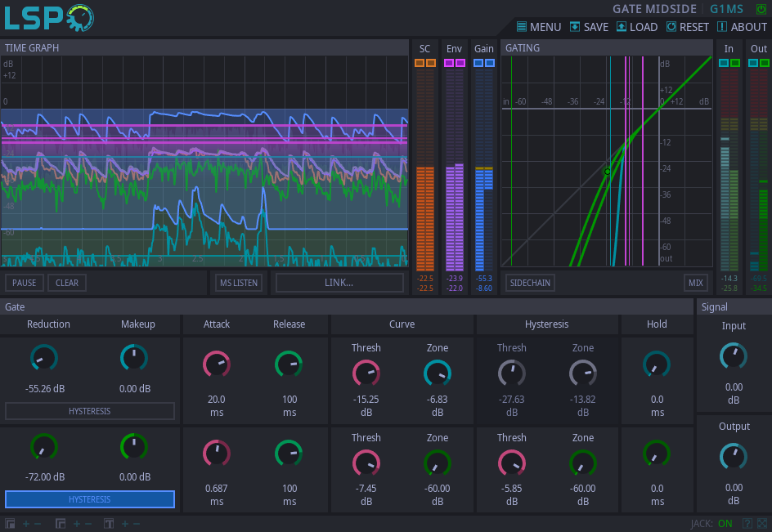Click RESET in the top bar

pos(687,27)
